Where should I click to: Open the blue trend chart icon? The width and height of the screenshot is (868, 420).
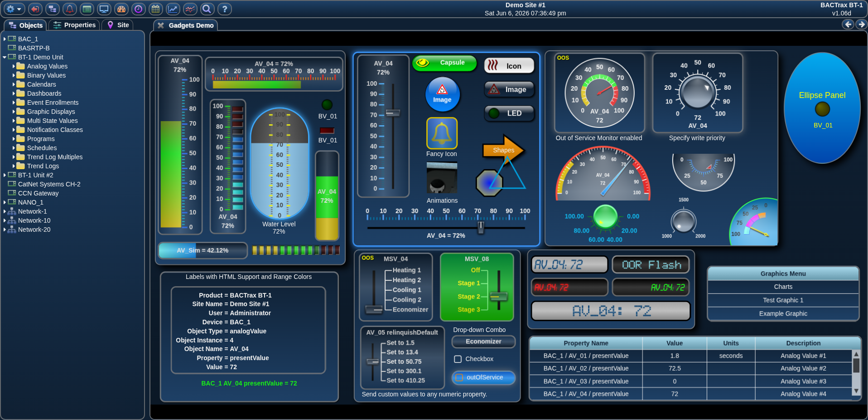(x=173, y=9)
